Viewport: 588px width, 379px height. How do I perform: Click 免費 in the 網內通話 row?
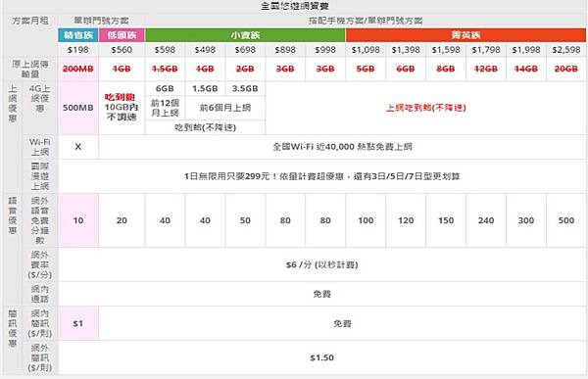click(x=321, y=294)
